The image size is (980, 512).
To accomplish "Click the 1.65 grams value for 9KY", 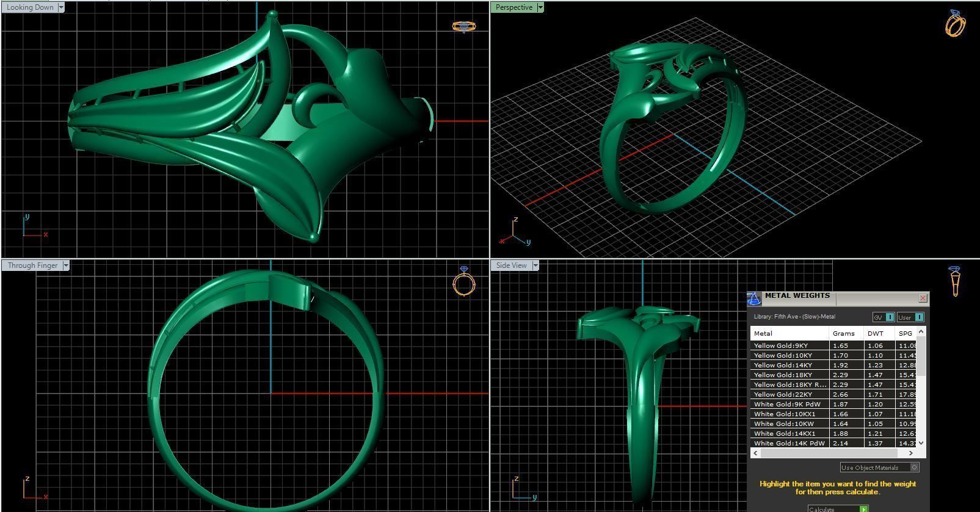I will [x=840, y=345].
